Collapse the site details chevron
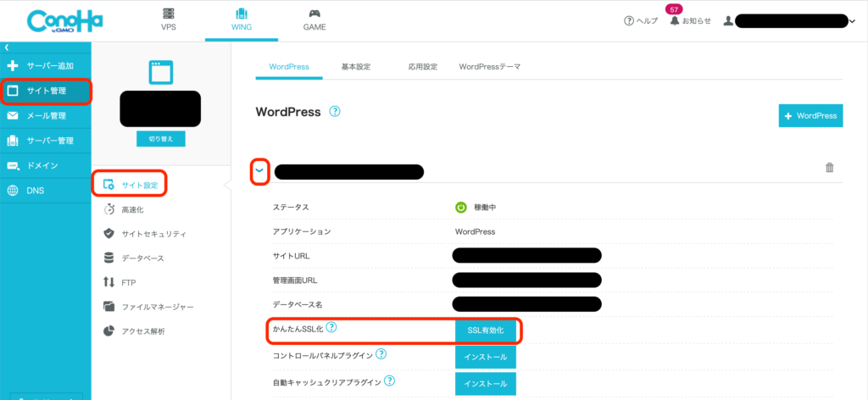Viewport: 868px width, 400px height. coord(259,171)
